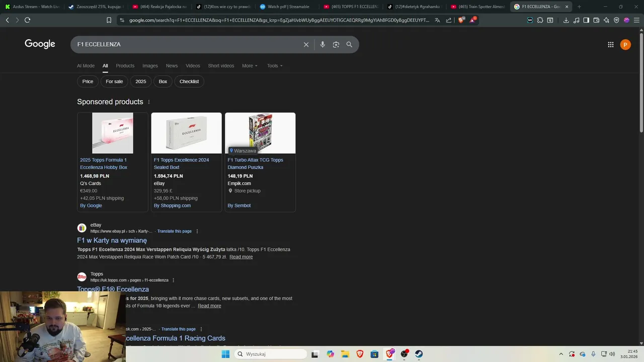Open eBay result three-dot menu
Viewport: 644px width, 362px height.
pos(197,231)
